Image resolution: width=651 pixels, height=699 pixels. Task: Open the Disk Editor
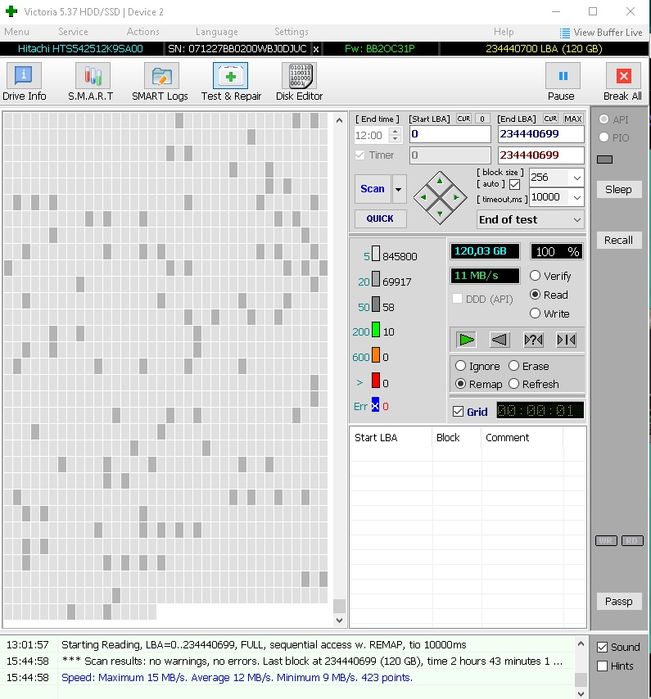tap(299, 82)
